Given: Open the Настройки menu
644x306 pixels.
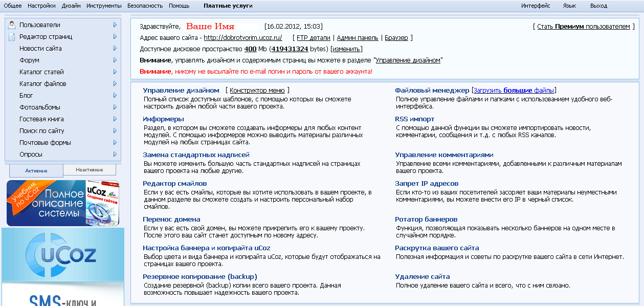Looking at the screenshot, I should (42, 6).
